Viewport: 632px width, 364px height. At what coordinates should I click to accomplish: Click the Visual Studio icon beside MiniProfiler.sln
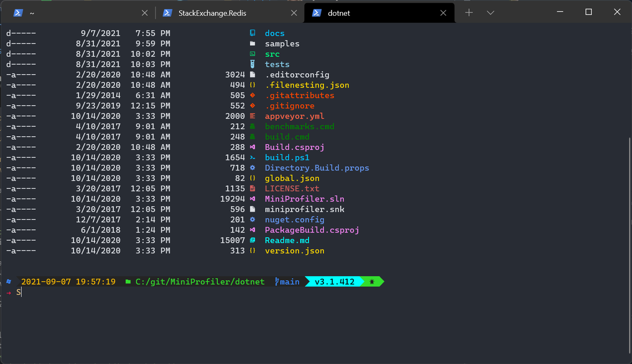[x=252, y=199]
